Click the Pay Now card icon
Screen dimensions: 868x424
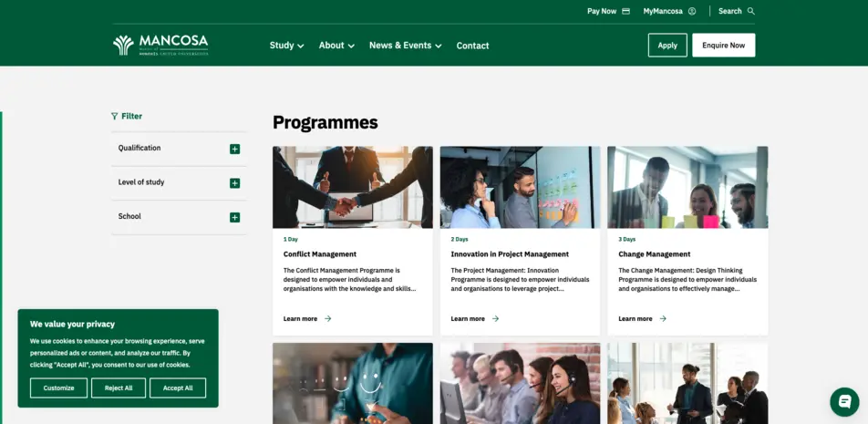625,11
